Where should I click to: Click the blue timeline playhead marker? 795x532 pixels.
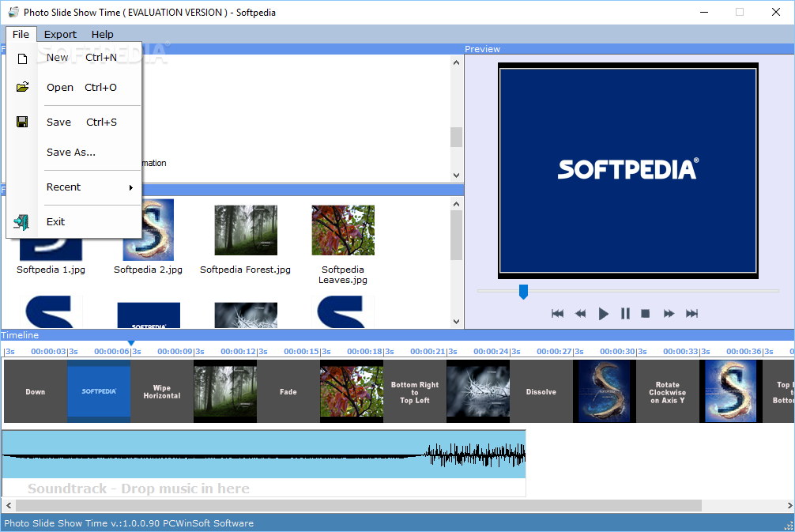tap(131, 343)
